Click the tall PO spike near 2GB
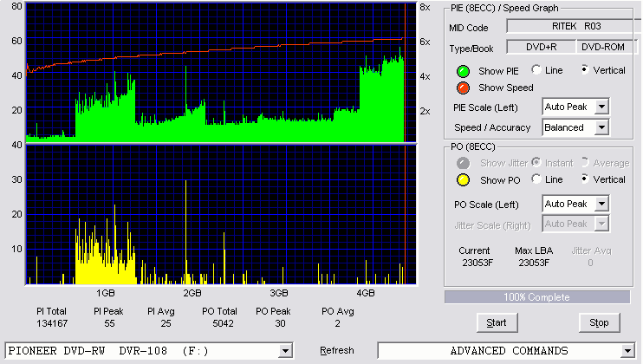Screen dimensions: 643x364 185,231
